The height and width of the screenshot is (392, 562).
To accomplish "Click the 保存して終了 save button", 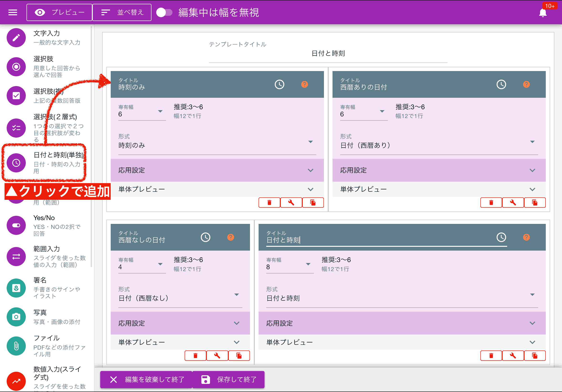I will point(228,380).
